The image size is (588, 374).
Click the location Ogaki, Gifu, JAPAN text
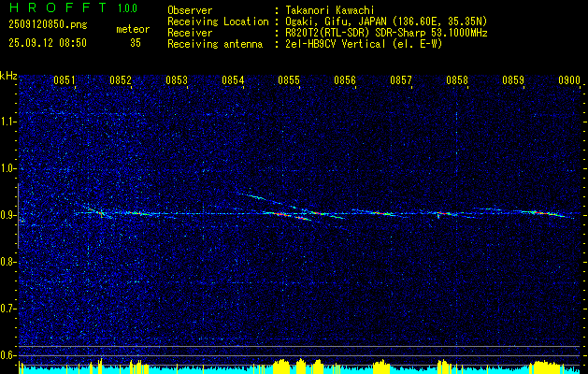tap(386, 22)
